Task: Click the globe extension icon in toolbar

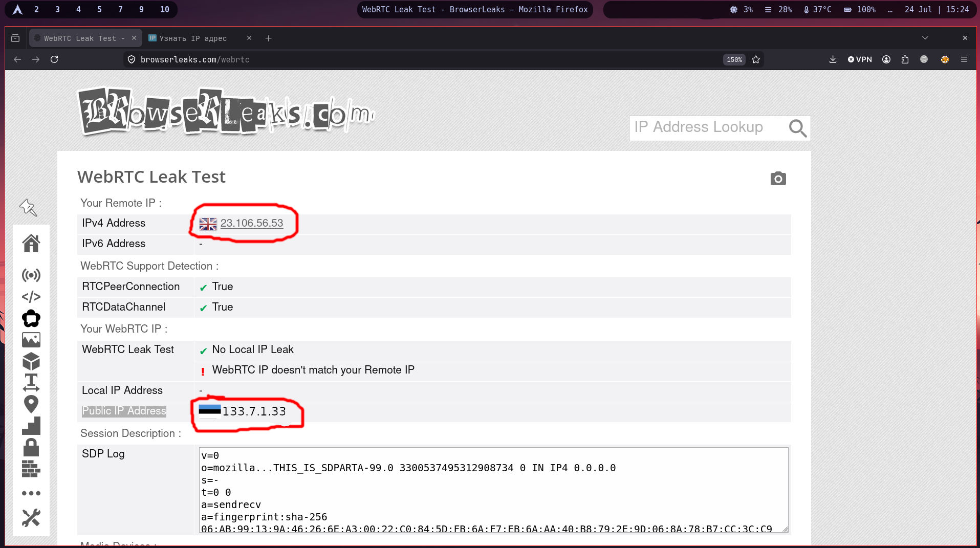Action: click(924, 60)
